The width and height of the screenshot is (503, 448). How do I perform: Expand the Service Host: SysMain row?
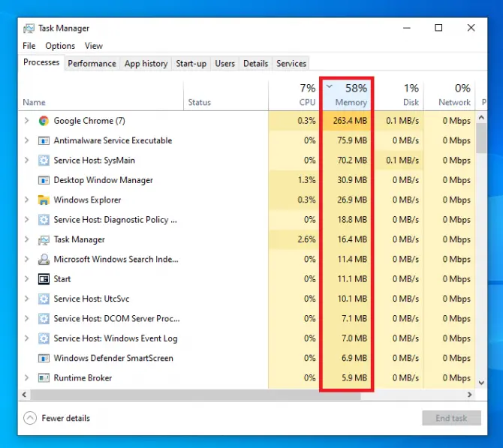point(26,160)
